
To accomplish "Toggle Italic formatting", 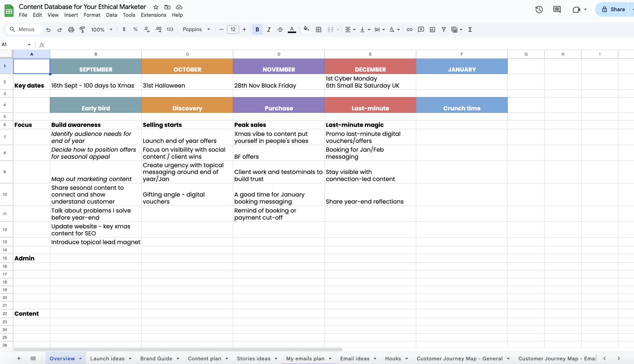I will coord(269,29).
